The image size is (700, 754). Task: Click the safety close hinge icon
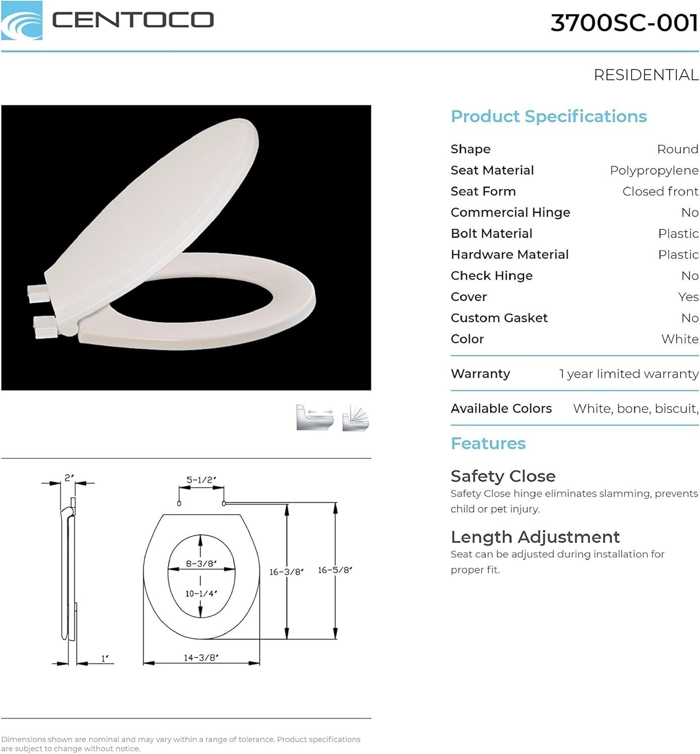pos(356,418)
